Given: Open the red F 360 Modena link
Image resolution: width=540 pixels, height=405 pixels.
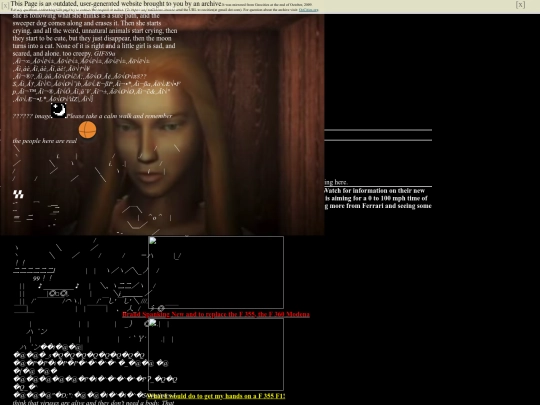Looking at the screenshot, I should 216,314.
